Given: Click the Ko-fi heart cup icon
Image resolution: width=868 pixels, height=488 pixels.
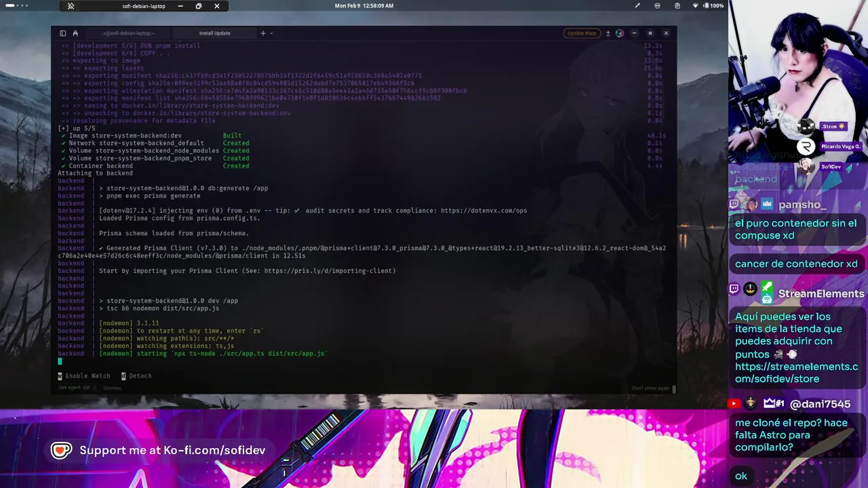Looking at the screenshot, I should click(x=61, y=450).
